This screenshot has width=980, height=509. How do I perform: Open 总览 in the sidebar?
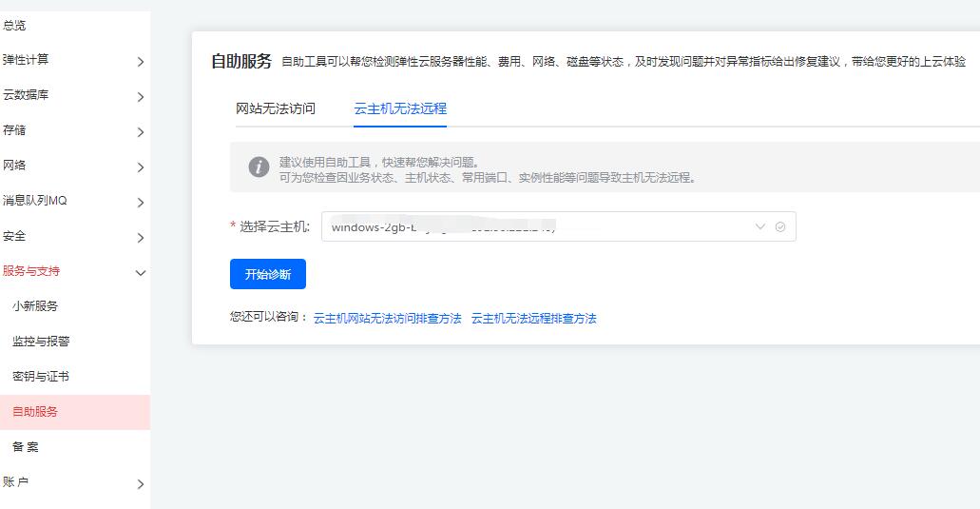(x=14, y=25)
